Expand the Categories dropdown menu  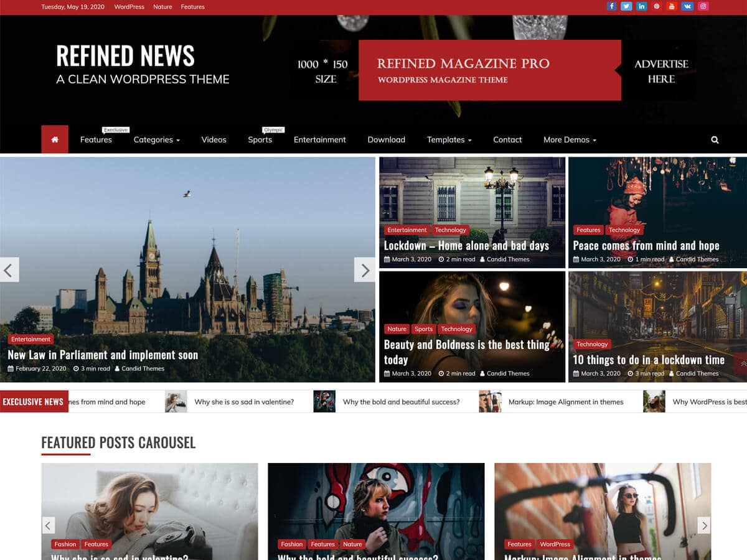156,140
